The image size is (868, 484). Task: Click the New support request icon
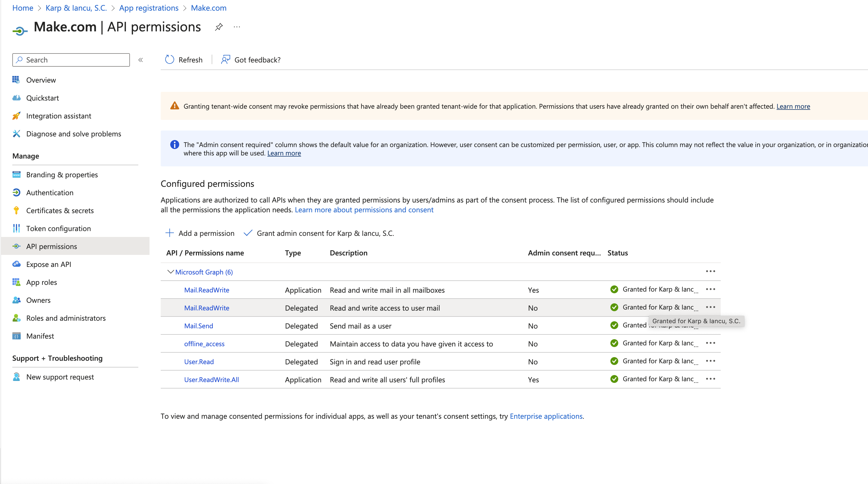16,376
